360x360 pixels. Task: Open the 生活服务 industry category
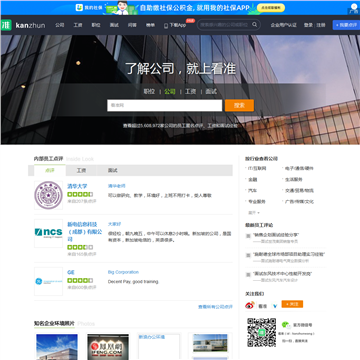294,179
